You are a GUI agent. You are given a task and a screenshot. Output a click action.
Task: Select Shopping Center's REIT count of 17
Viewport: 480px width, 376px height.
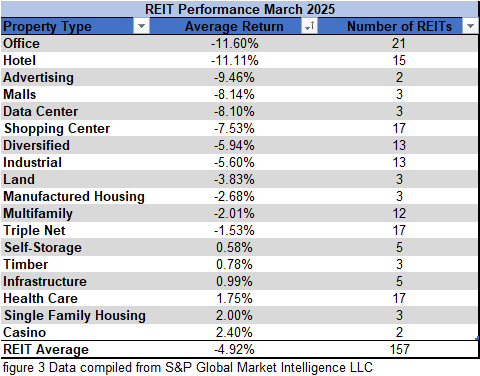[x=399, y=128]
